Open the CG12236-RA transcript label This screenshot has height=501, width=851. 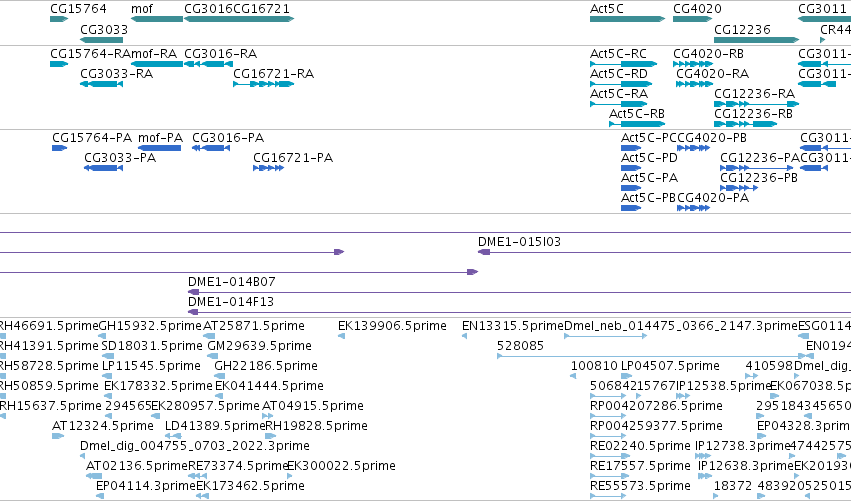(x=754, y=93)
